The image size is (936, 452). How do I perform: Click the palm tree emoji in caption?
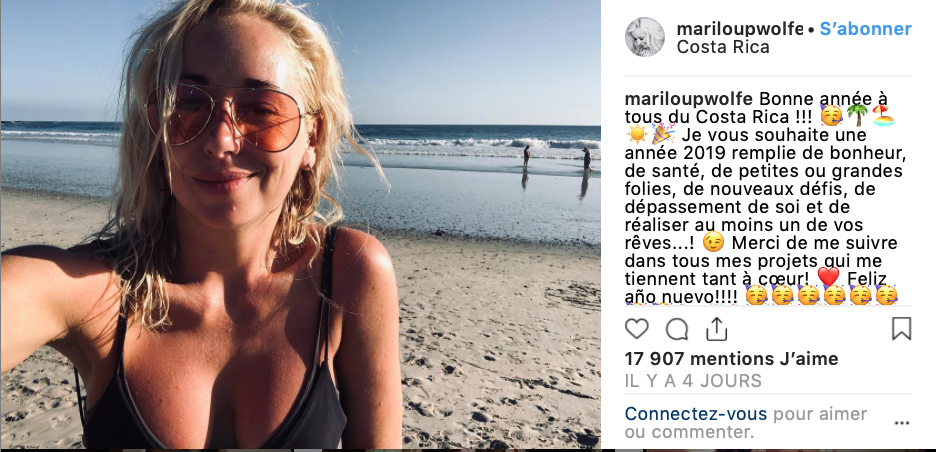click(858, 115)
